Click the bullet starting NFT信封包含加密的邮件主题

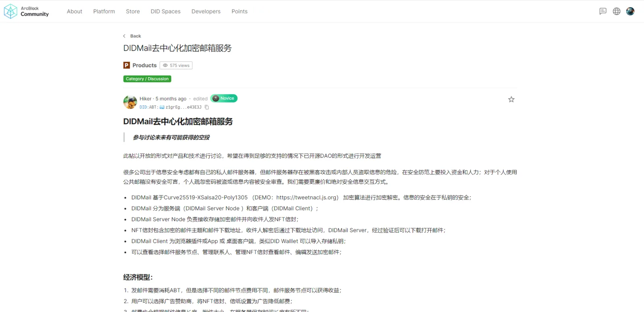289,230
